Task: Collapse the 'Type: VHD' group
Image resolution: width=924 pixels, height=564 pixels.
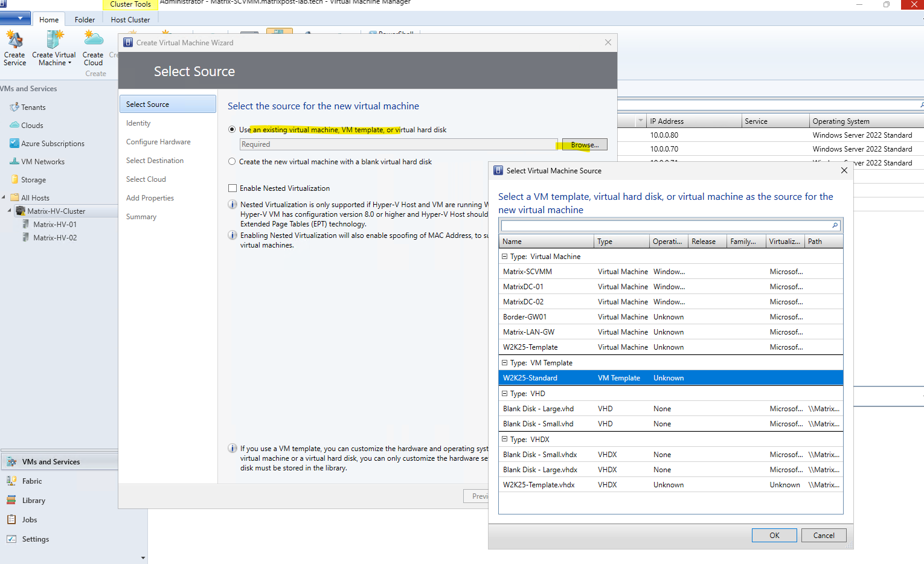Action: [x=505, y=394]
